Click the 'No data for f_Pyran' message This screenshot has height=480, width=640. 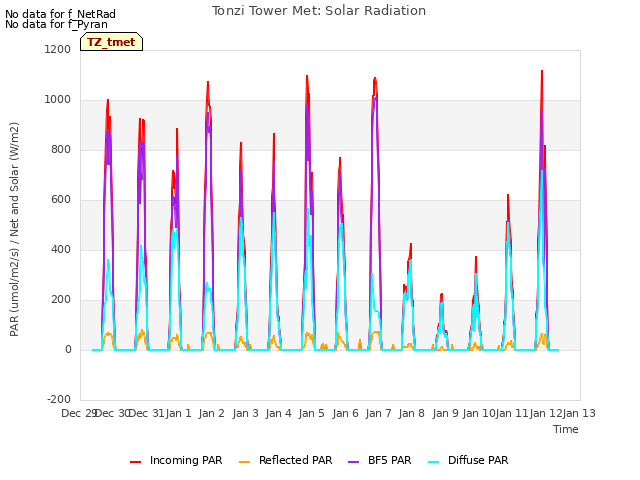(56, 24)
